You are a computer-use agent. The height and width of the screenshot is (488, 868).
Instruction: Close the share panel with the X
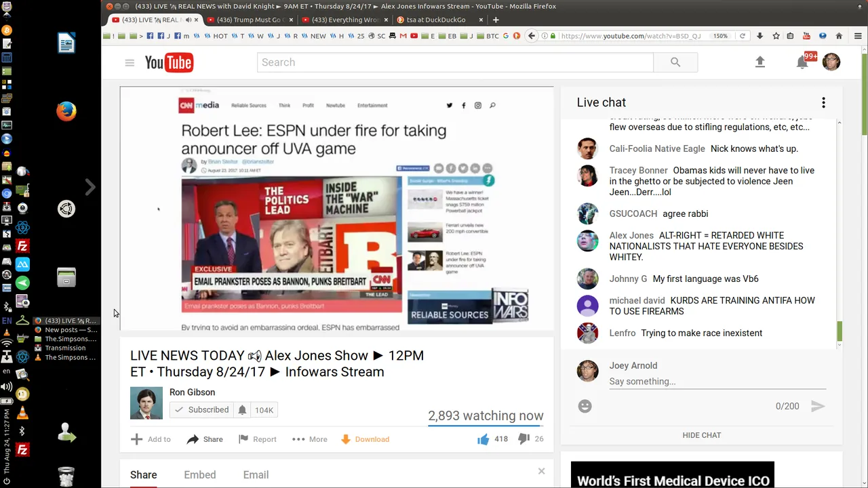pos(541,471)
